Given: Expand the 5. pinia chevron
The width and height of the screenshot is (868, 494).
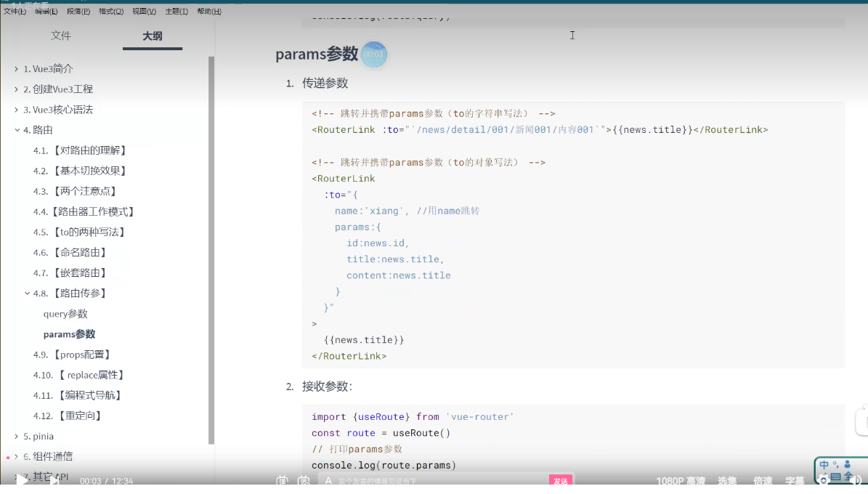Looking at the screenshot, I should point(16,437).
